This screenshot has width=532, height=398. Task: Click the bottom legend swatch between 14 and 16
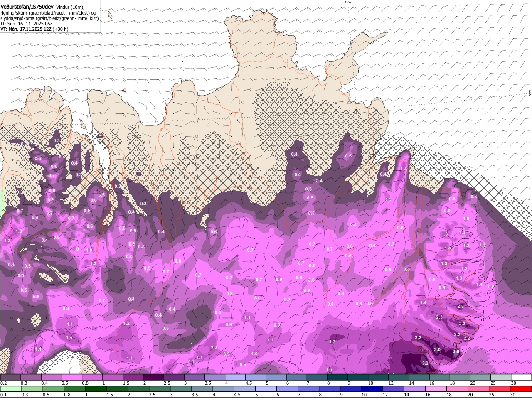click(414, 389)
